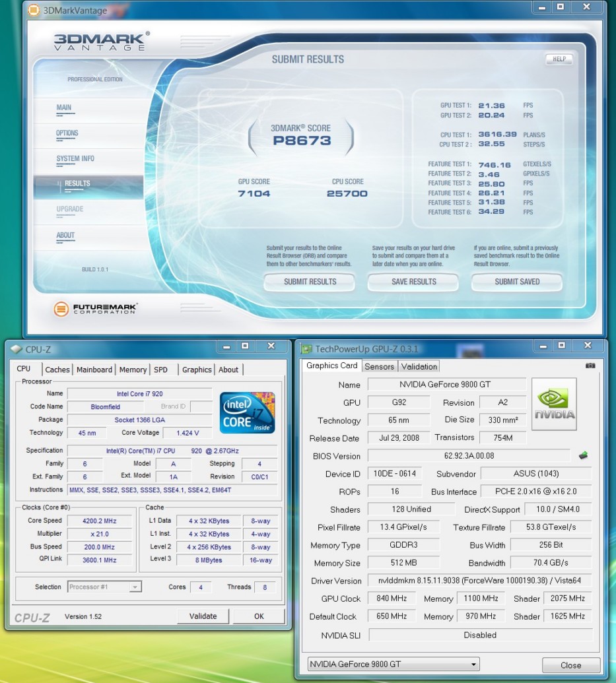Click the Memory Type value GDDR3
The image size is (616, 683).
coord(403,545)
